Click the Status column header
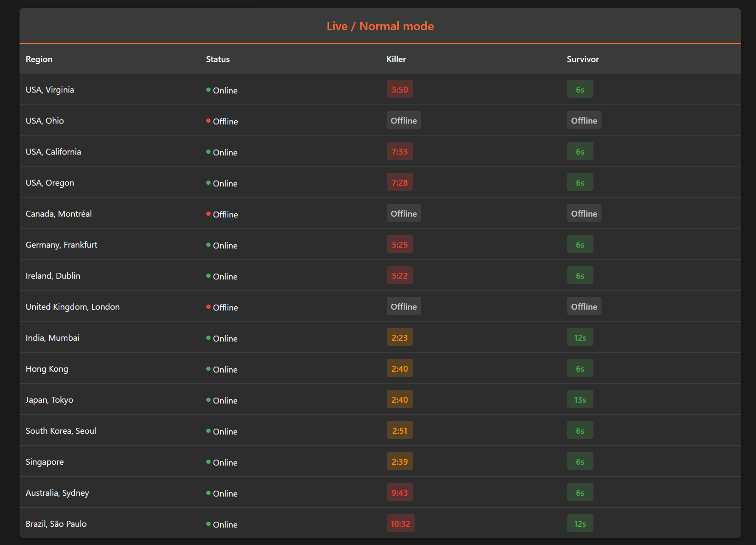The image size is (756, 545). 218,59
